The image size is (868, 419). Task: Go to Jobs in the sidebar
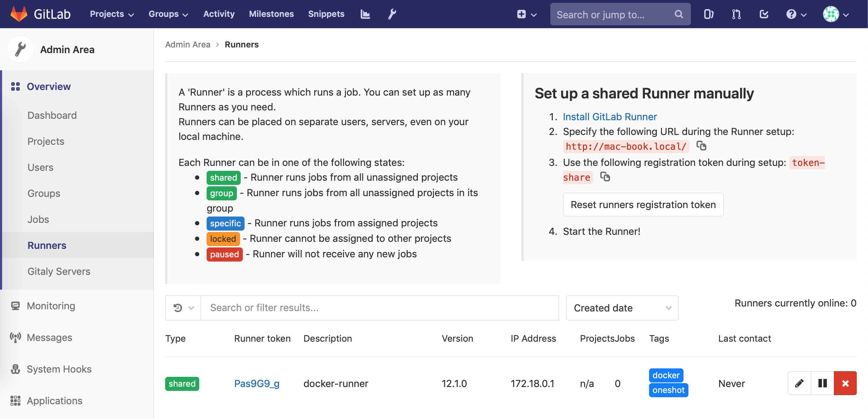pos(38,219)
